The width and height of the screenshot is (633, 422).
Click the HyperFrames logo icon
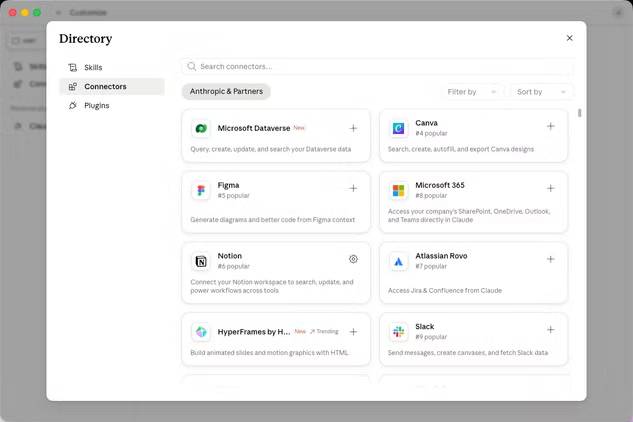pyautogui.click(x=201, y=332)
